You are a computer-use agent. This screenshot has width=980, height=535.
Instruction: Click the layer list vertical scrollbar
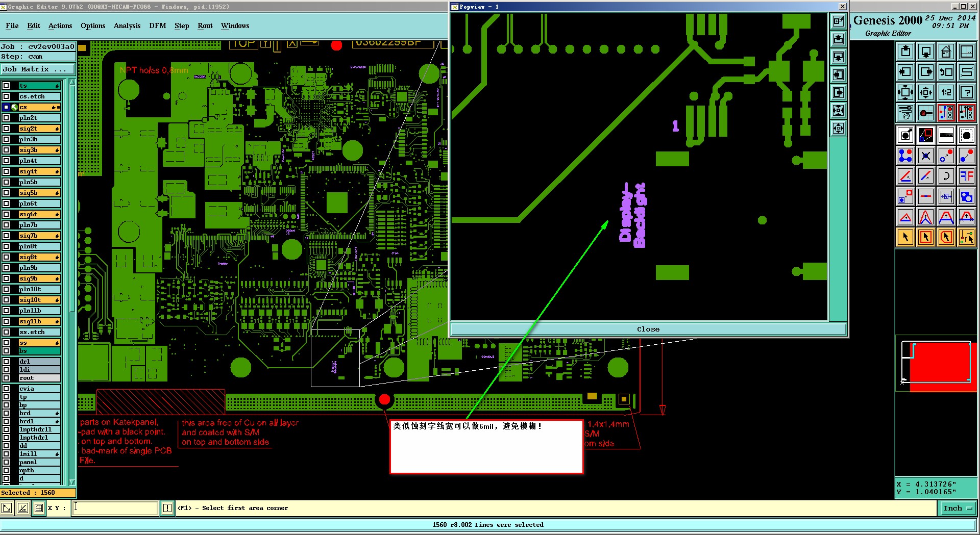(72, 282)
